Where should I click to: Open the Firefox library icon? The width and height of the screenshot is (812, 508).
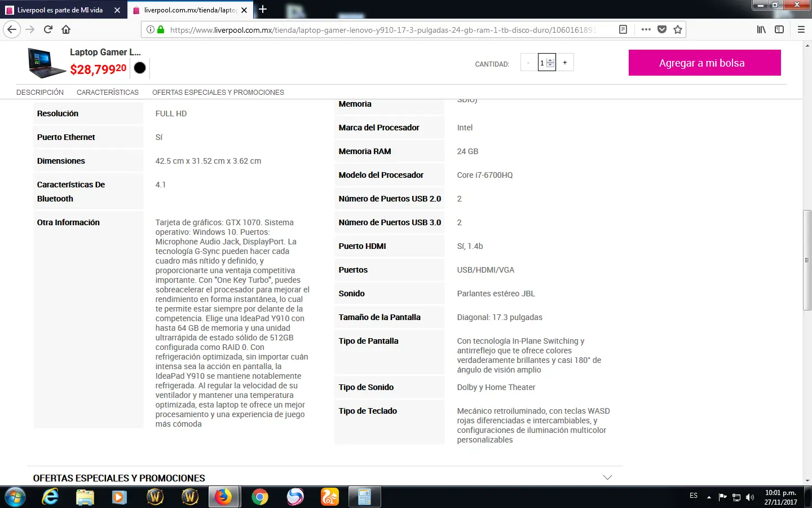click(761, 29)
